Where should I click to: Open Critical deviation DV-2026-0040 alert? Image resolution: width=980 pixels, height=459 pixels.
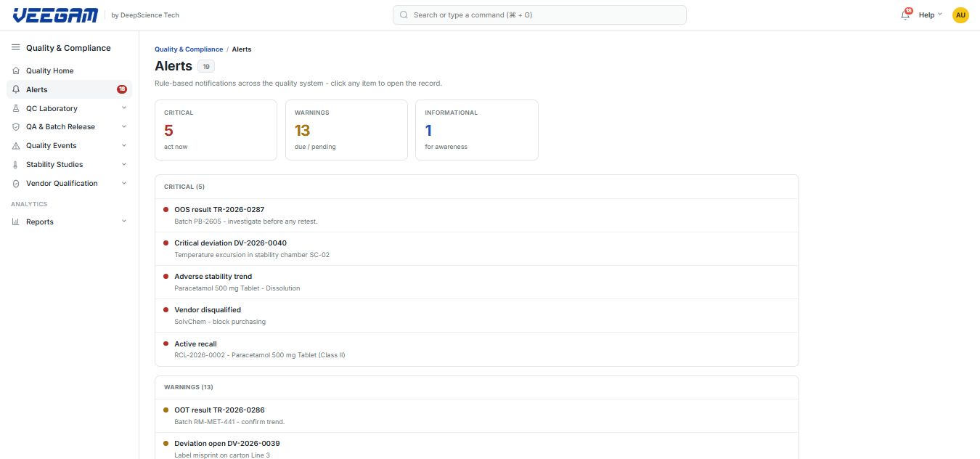tap(477, 249)
